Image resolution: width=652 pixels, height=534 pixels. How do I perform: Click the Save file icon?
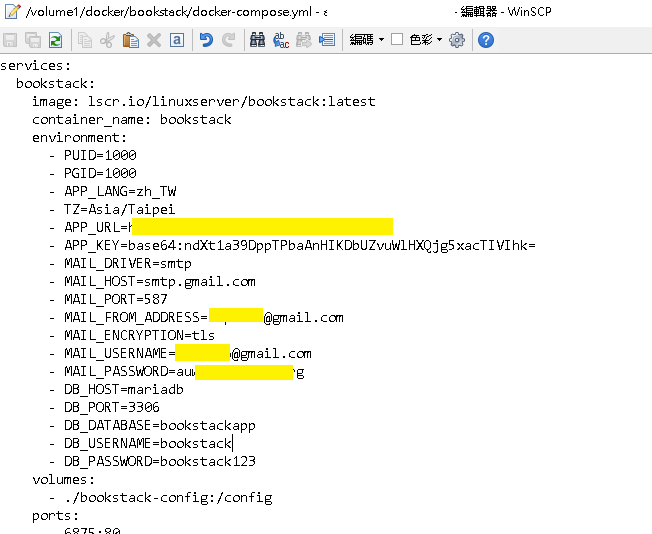tap(11, 40)
